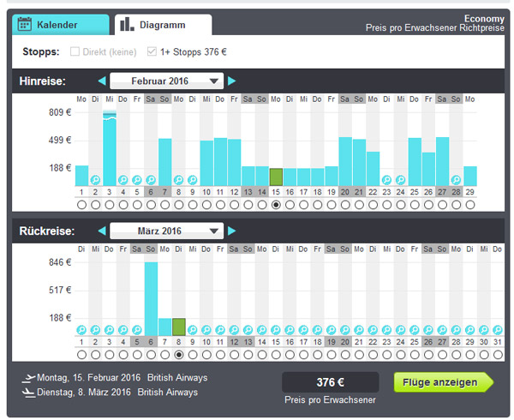
Task: Click magnifier atop the 3 February bar
Action: tap(109, 113)
